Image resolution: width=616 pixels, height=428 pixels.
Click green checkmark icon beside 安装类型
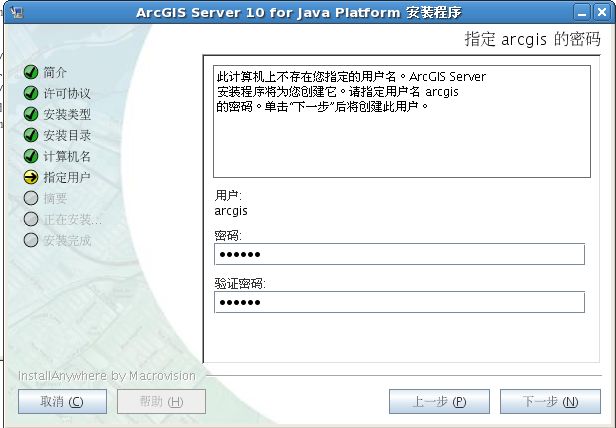pos(31,114)
